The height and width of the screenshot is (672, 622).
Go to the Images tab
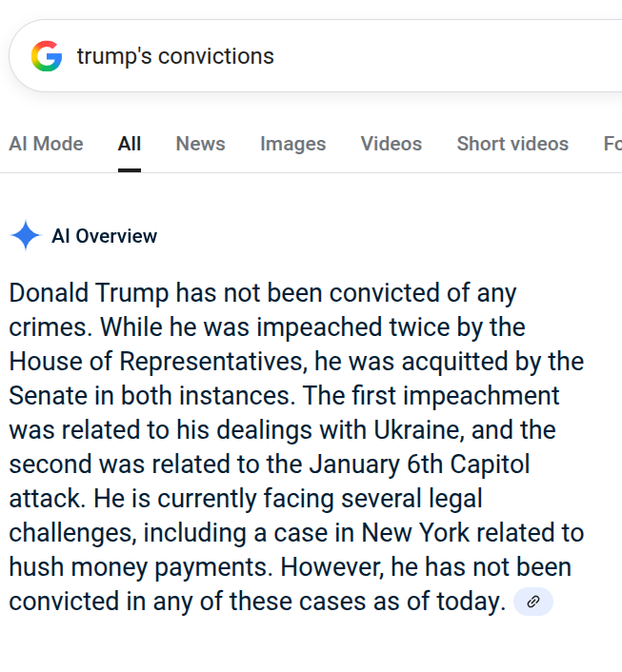pos(292,144)
